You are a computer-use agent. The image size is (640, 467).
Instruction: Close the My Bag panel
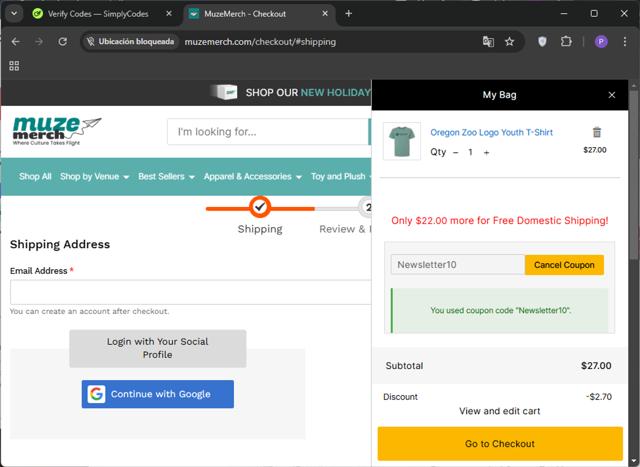pyautogui.click(x=611, y=95)
